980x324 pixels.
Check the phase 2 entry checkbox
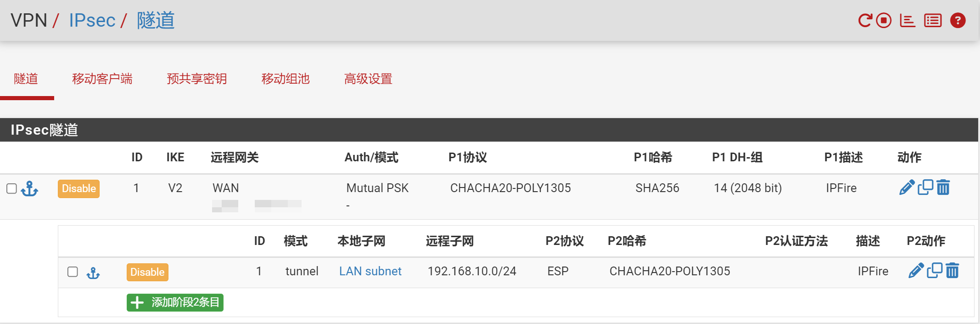(x=73, y=272)
